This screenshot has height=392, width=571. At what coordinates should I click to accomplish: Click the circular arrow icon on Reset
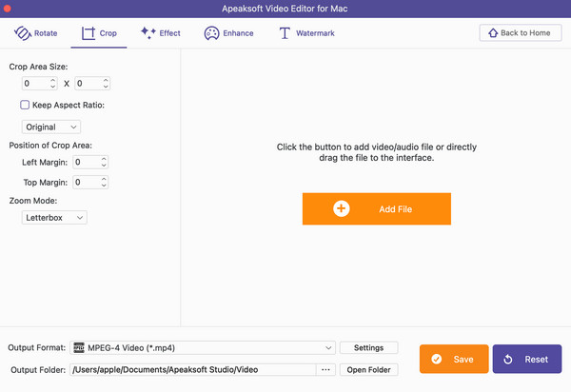coord(508,360)
